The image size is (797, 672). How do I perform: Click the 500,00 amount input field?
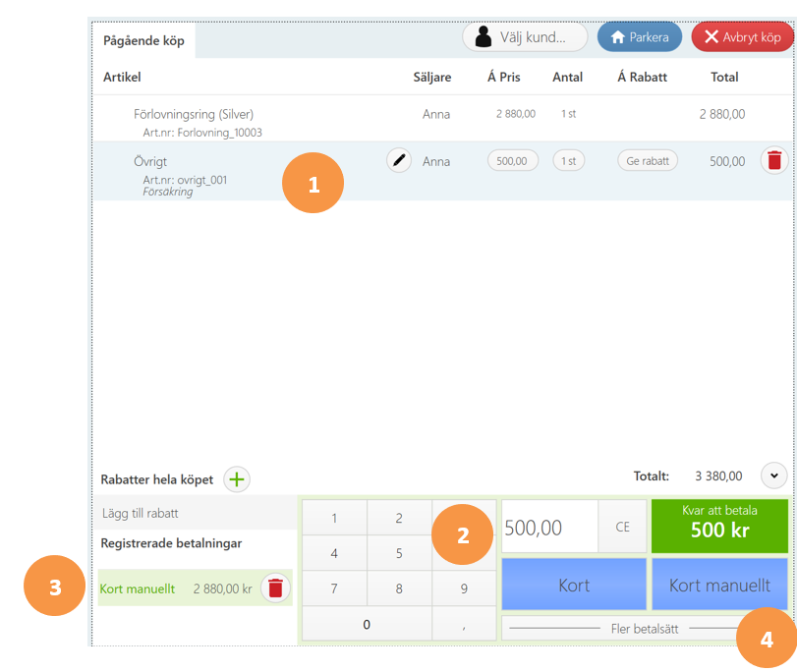click(x=550, y=527)
